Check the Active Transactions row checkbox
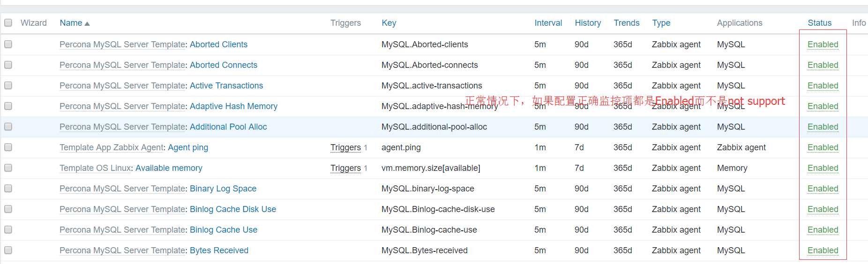The image size is (868, 264). [x=8, y=85]
